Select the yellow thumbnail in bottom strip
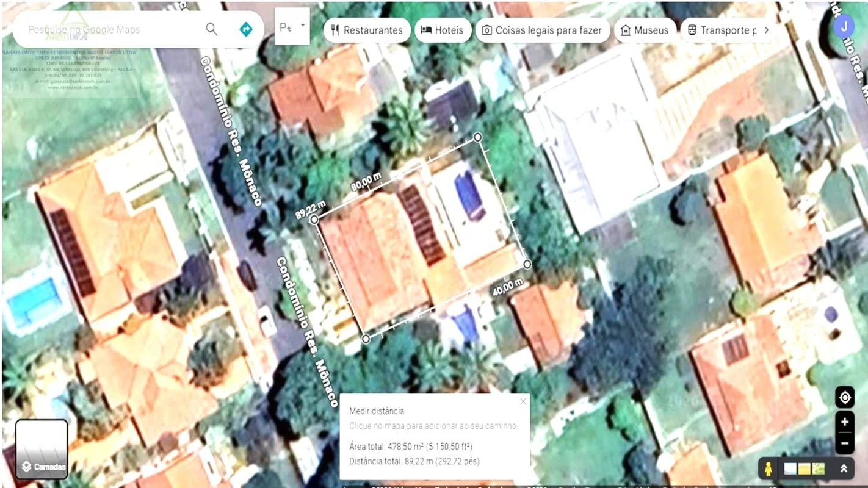 tap(805, 468)
